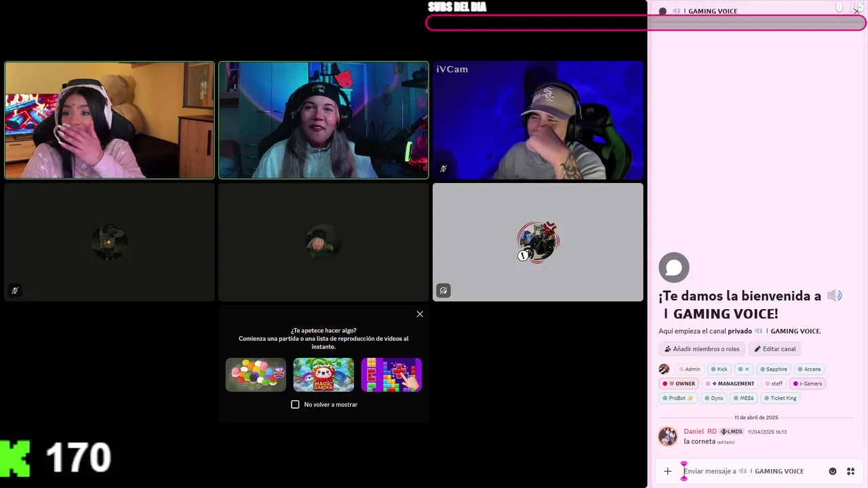Viewport: 868px width, 488px height.
Task: Close the activity suggestion popup
Action: point(420,314)
